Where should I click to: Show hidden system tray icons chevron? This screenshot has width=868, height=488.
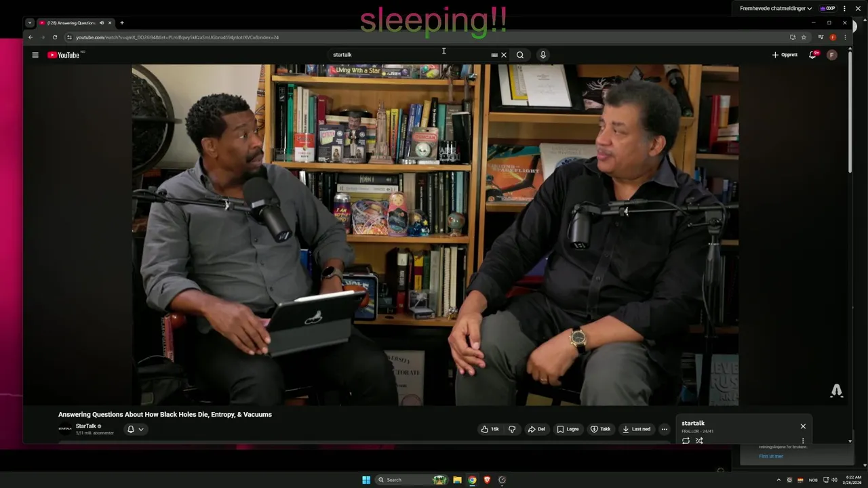[x=778, y=480]
